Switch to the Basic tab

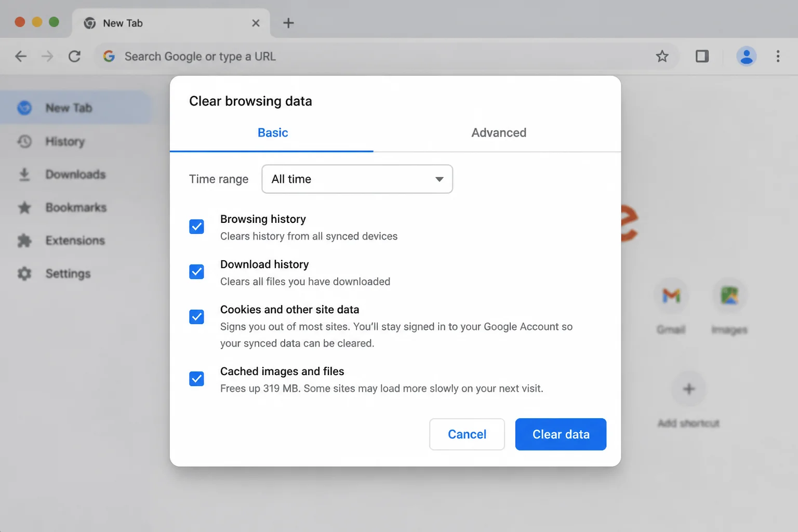pos(272,133)
